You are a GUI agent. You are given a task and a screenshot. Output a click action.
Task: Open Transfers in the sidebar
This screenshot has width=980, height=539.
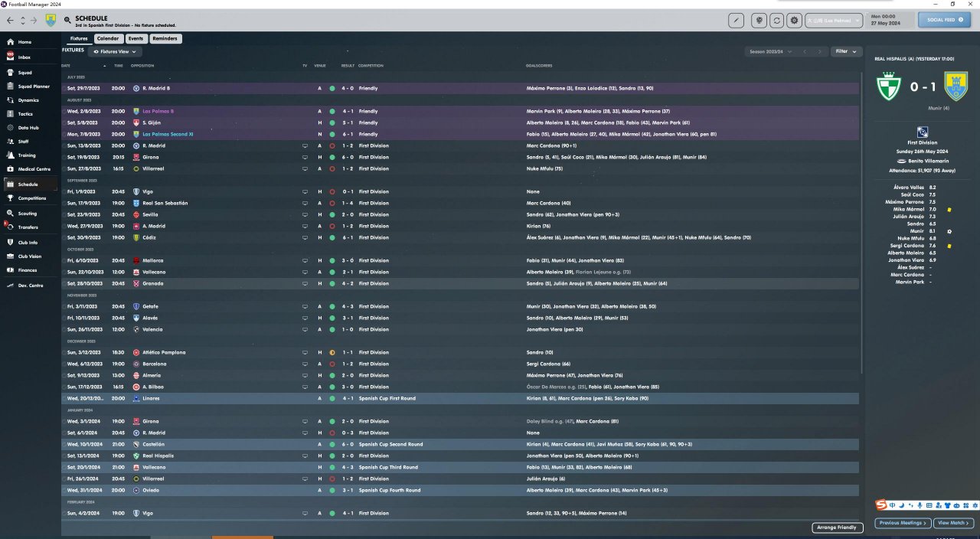coord(29,227)
